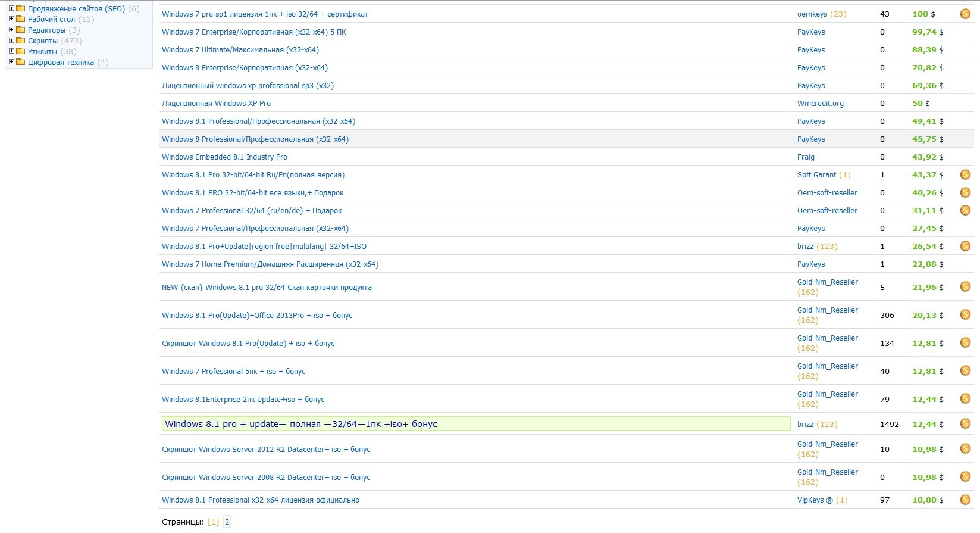Open highlighted Windows 8.1 pro + update listing
This screenshot has height=533, width=980.
[x=301, y=424]
